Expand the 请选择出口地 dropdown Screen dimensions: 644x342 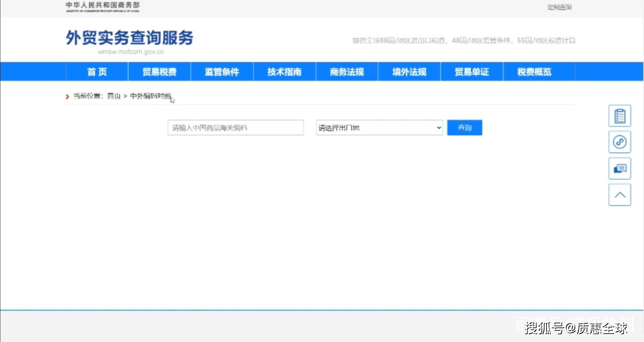pos(379,128)
